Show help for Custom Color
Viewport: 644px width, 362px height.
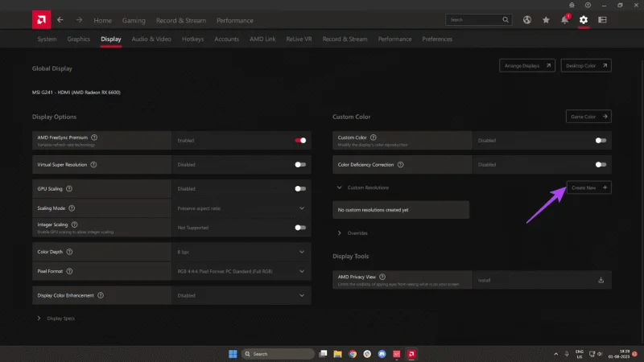374,138
